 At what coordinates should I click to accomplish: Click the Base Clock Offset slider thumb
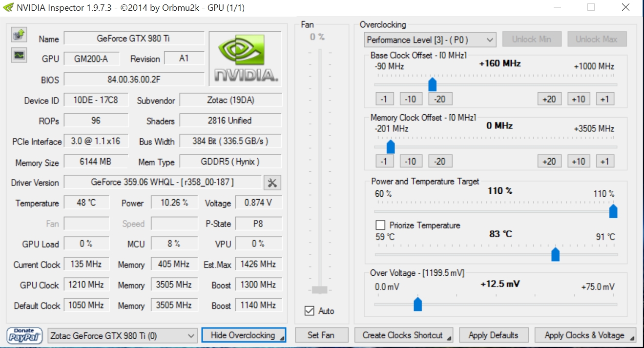click(432, 84)
